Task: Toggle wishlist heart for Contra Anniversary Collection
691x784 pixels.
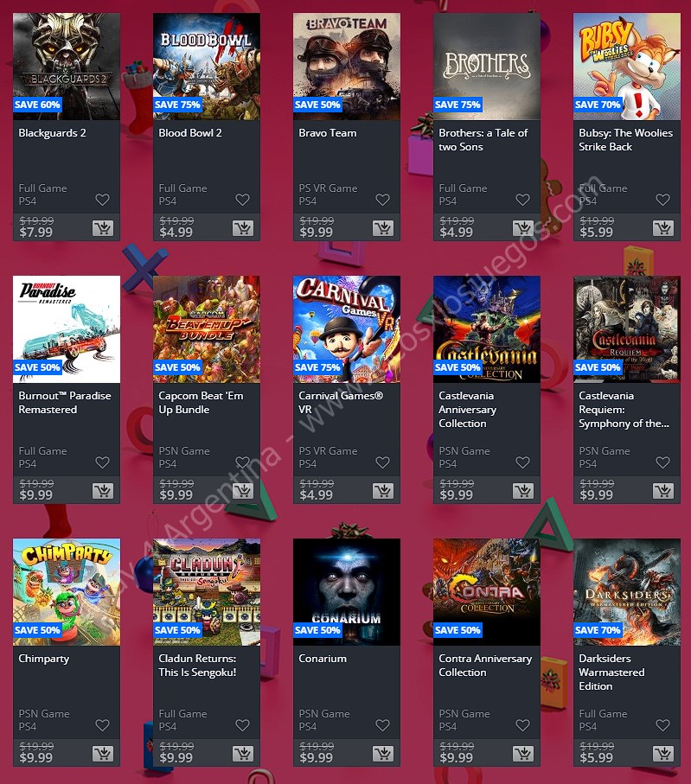Action: (x=523, y=725)
